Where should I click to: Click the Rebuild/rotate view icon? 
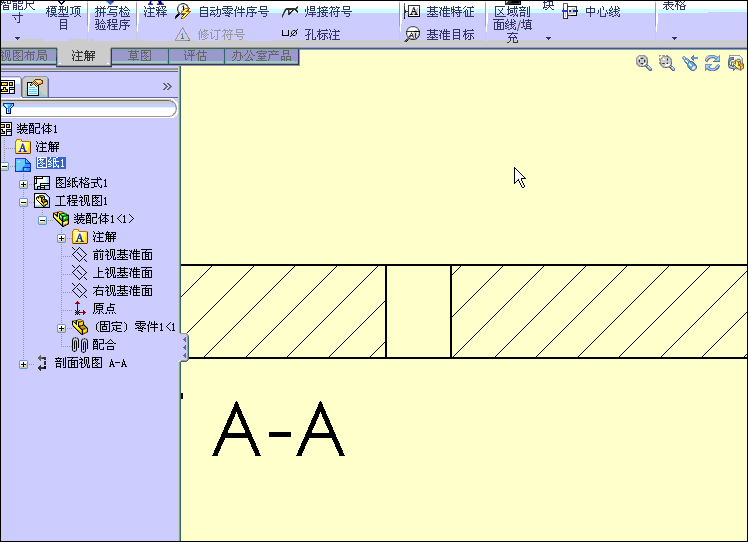(x=713, y=63)
